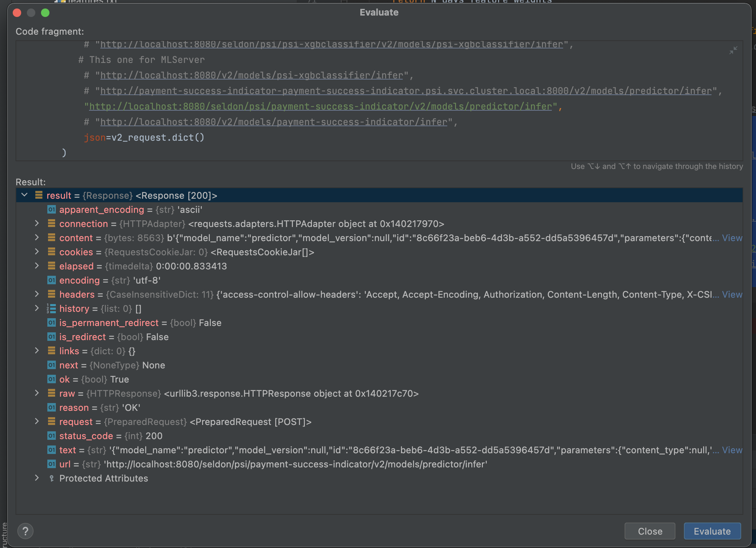Click the help question mark button
The width and height of the screenshot is (756, 548).
tap(25, 531)
